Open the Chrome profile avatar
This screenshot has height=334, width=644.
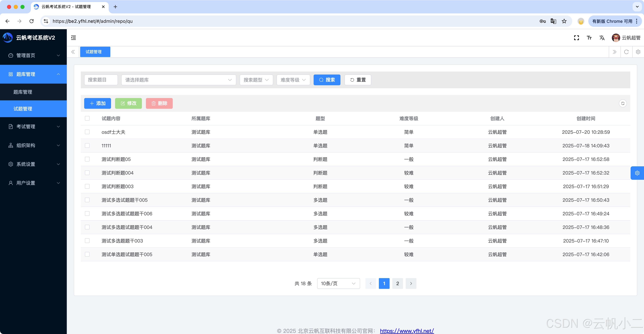[x=581, y=21]
